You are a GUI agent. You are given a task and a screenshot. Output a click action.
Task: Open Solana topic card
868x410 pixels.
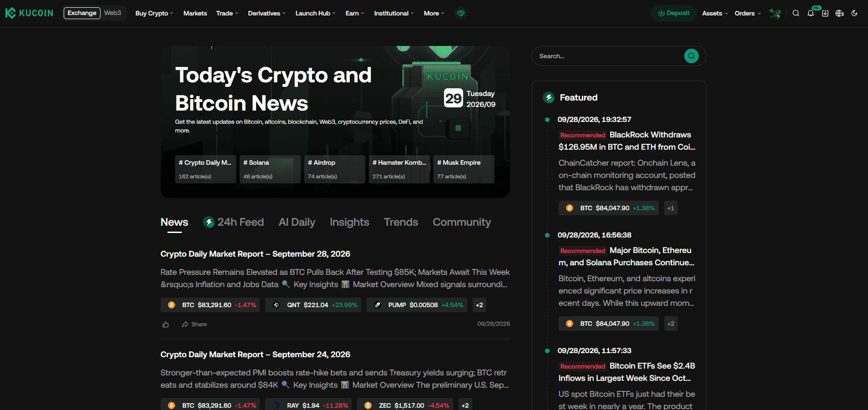pos(270,169)
